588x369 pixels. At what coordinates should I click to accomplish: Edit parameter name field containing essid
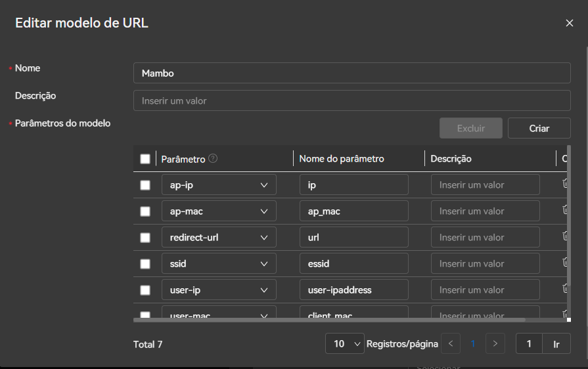pos(353,263)
